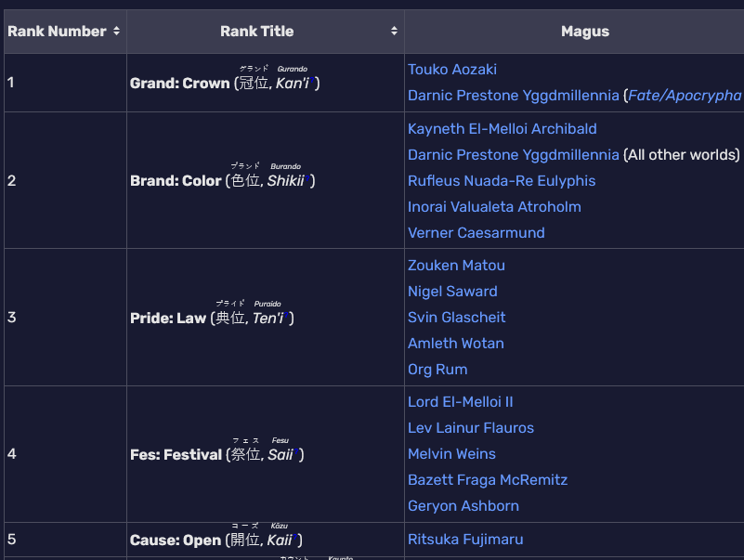This screenshot has height=560, width=744.
Task: Click the Rank Title column header text
Action: pyautogui.click(x=256, y=32)
